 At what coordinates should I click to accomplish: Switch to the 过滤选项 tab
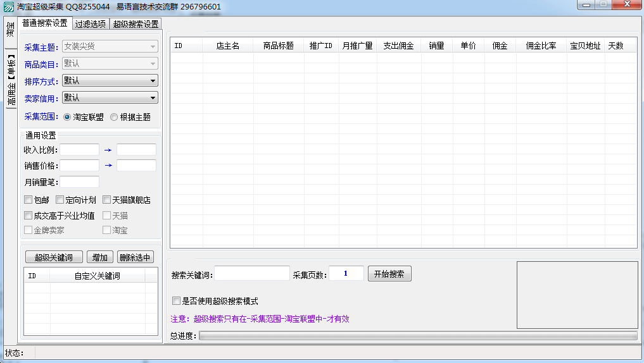tap(90, 24)
